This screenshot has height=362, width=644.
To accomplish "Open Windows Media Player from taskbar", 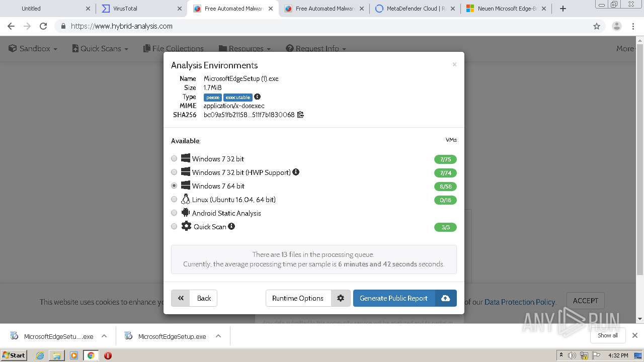I will (x=74, y=355).
